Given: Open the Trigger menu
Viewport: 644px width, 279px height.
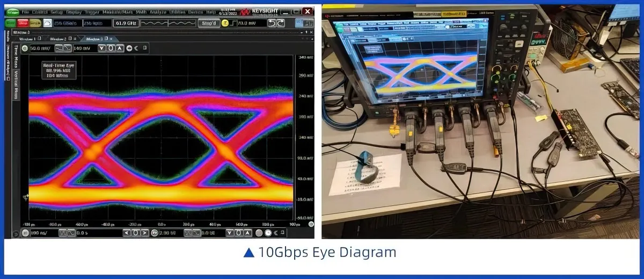Looking at the screenshot, I should click(x=92, y=11).
